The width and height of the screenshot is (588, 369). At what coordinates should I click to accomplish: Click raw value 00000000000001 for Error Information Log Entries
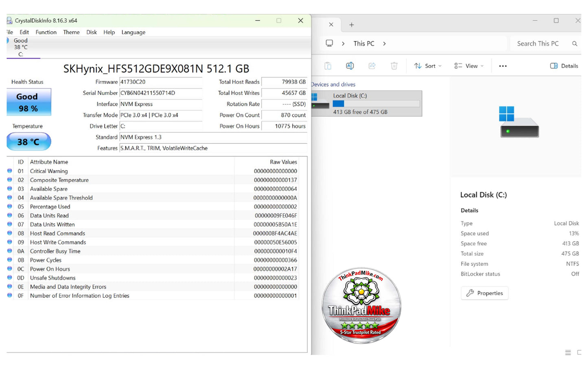(275, 295)
